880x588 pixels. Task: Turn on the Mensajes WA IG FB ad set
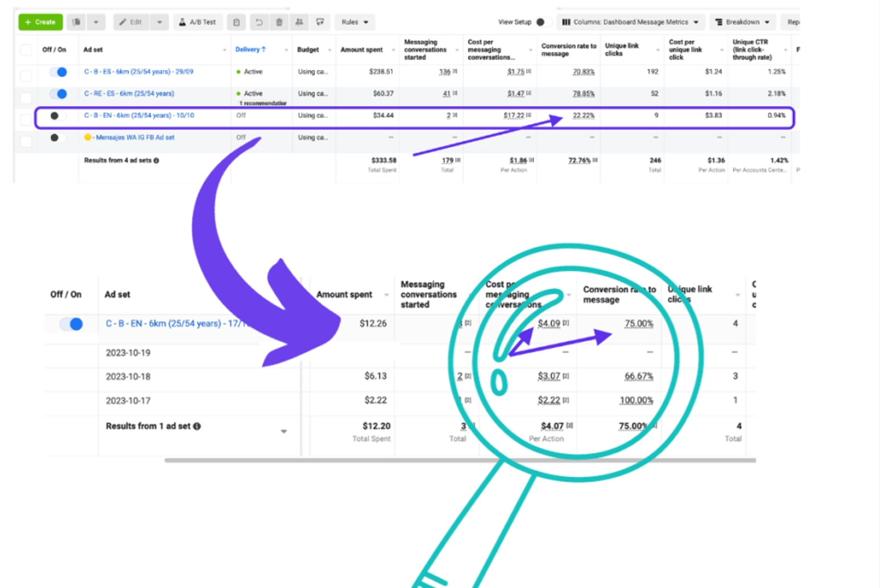[58, 138]
